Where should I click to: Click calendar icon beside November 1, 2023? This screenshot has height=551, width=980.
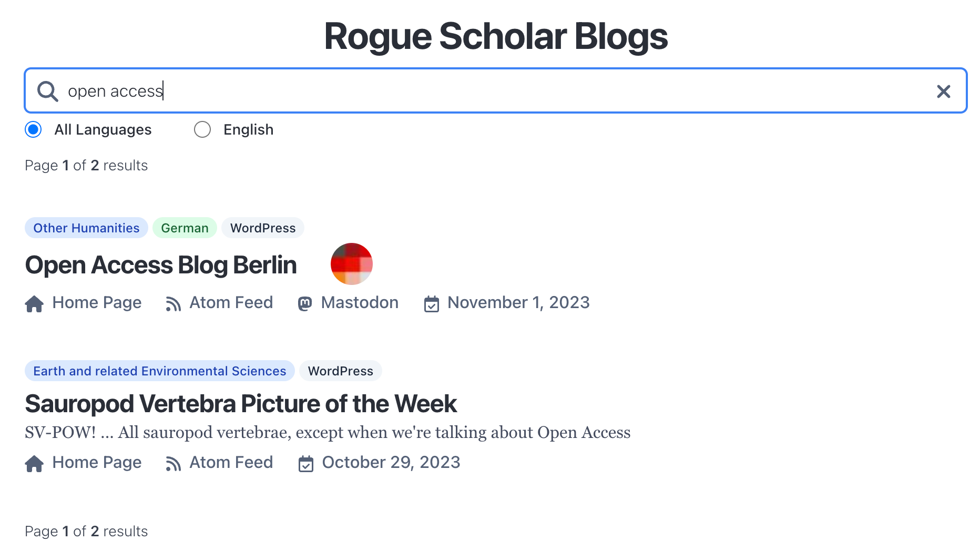tap(431, 304)
